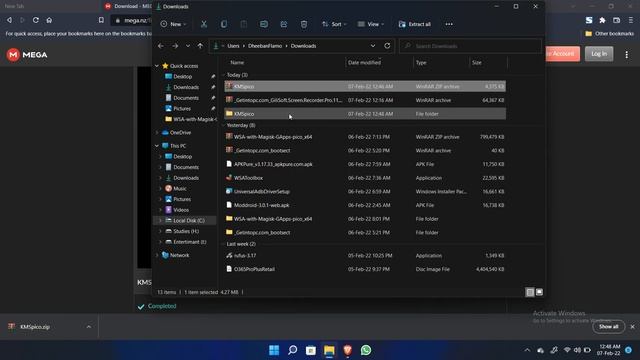The height and width of the screenshot is (360, 640).
Task: Close the browser downloads bar
Action: [632, 327]
